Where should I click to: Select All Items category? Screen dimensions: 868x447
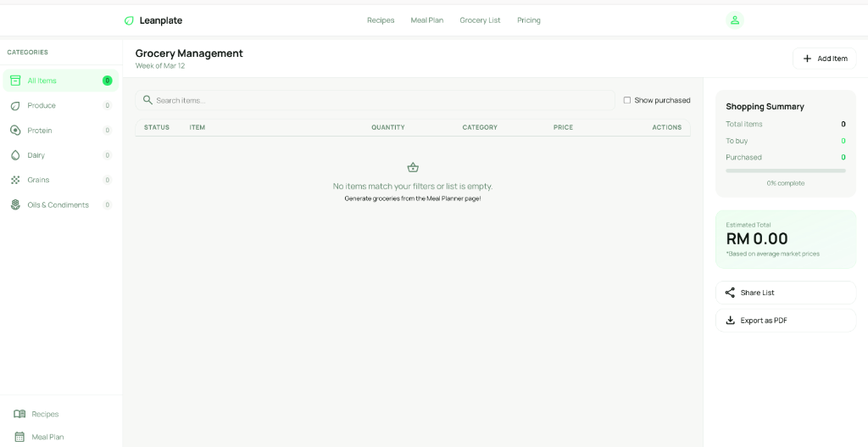(x=42, y=81)
